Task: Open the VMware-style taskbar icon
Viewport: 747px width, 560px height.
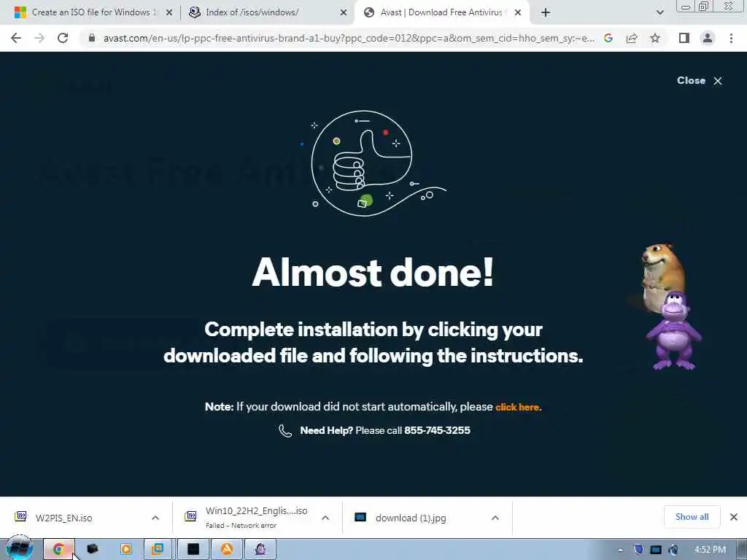Action: point(158,549)
